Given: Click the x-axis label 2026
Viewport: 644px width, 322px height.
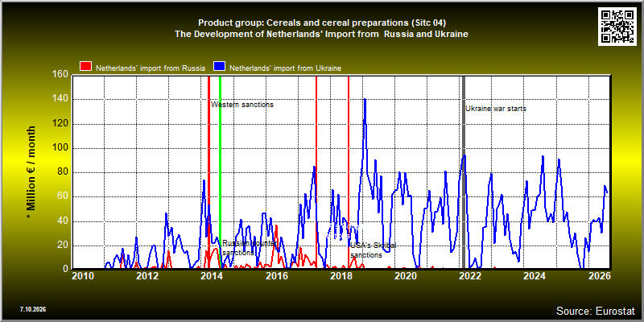Looking at the screenshot, I should (x=601, y=275).
